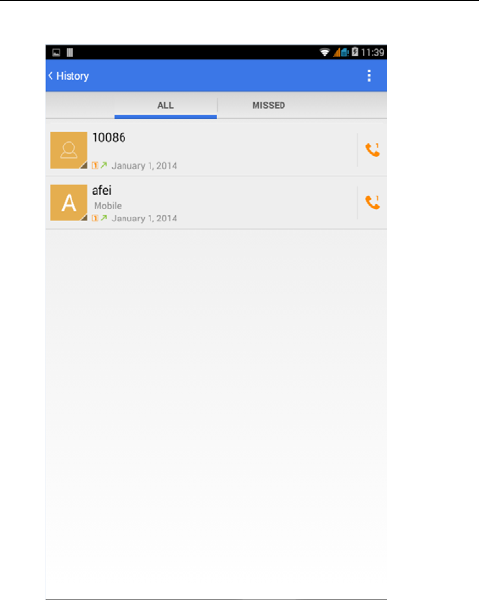Tap the outgoing call arrow under afei
The width and height of the screenshot is (479, 600).
pyautogui.click(x=104, y=218)
